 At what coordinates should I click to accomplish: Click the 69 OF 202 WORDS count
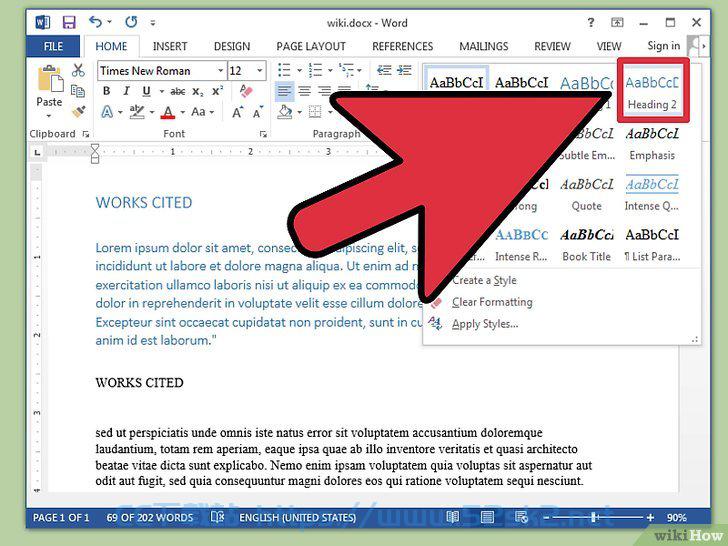[150, 517]
